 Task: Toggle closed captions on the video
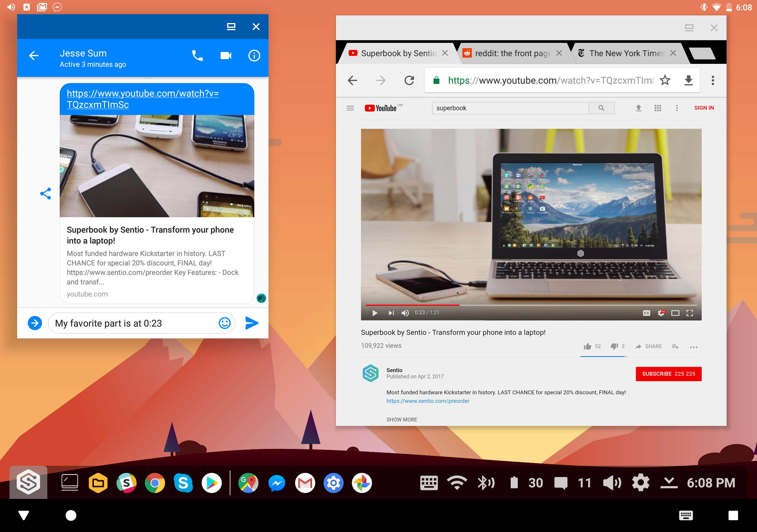coord(646,313)
